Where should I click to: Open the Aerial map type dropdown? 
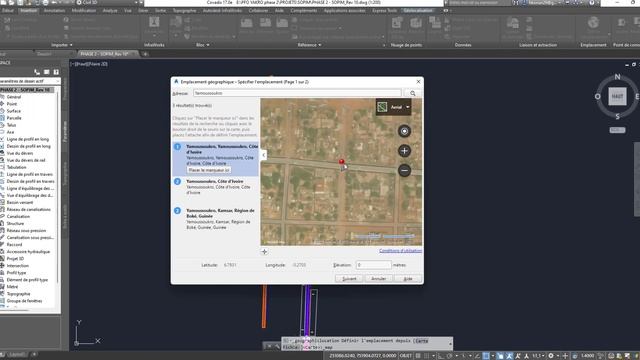[x=393, y=107]
